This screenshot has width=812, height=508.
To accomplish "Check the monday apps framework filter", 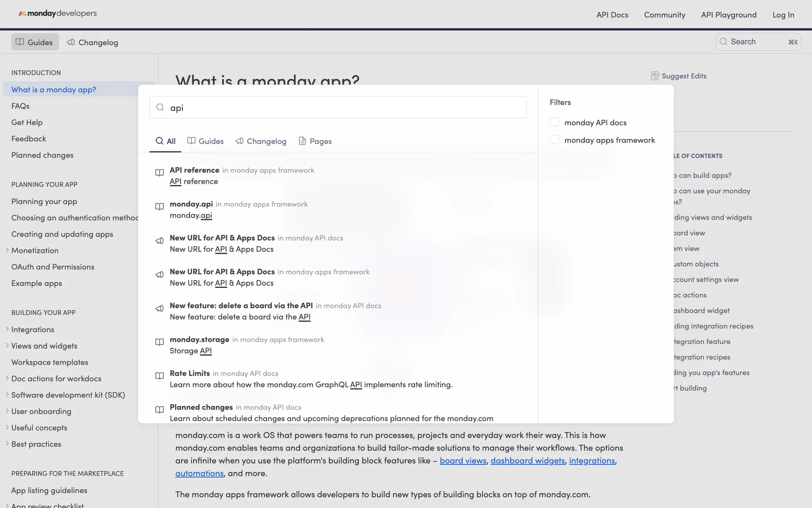I will click(x=554, y=140).
